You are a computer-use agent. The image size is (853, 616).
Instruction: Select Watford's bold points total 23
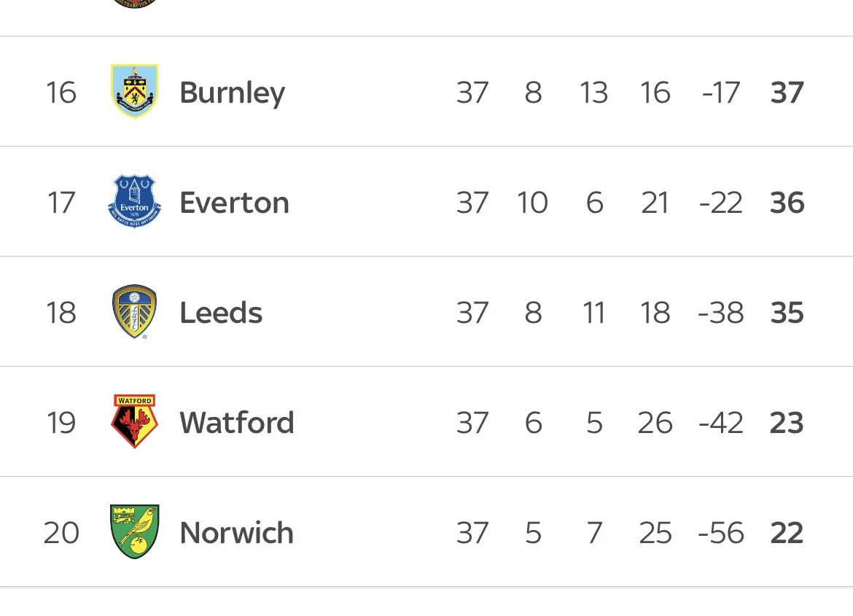tap(787, 423)
